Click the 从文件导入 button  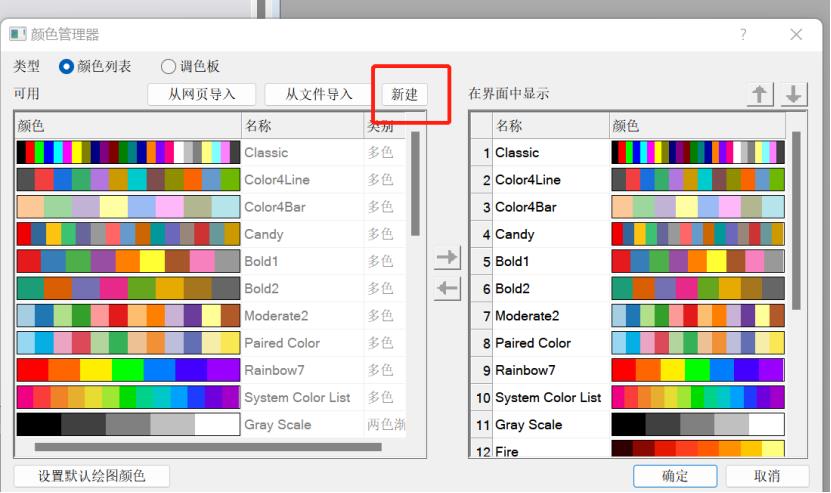coord(319,94)
